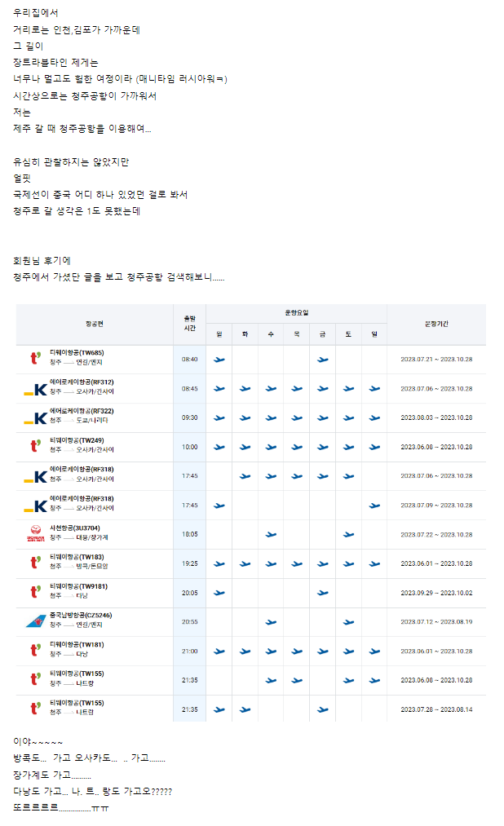Click the 운항기간 column header
The image size is (504, 826).
tap(436, 325)
